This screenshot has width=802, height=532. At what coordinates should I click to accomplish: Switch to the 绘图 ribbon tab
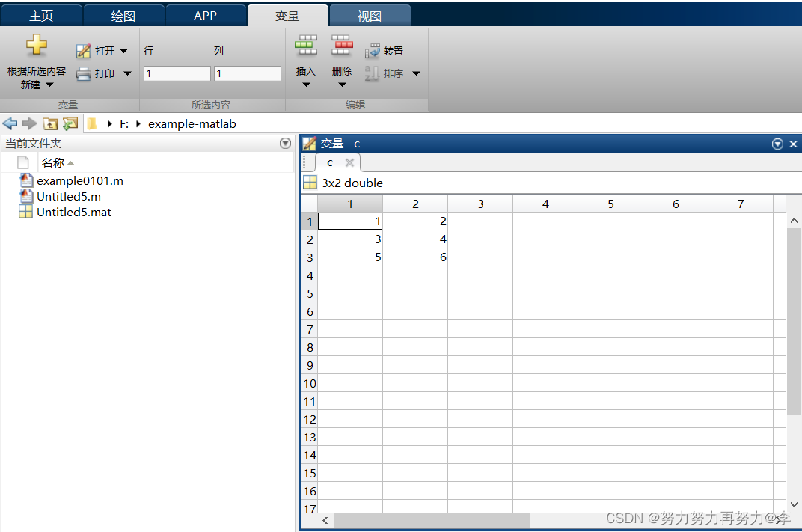point(123,14)
